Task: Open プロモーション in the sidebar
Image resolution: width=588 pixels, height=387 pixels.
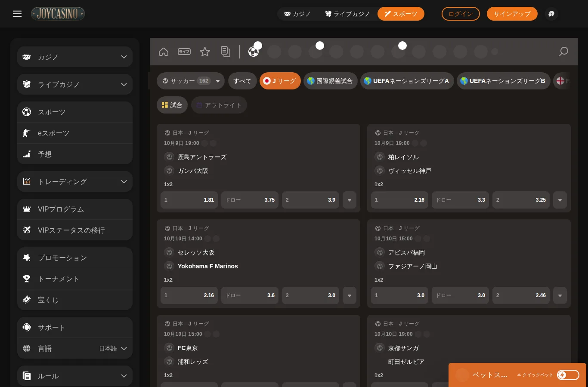Action: (x=75, y=258)
